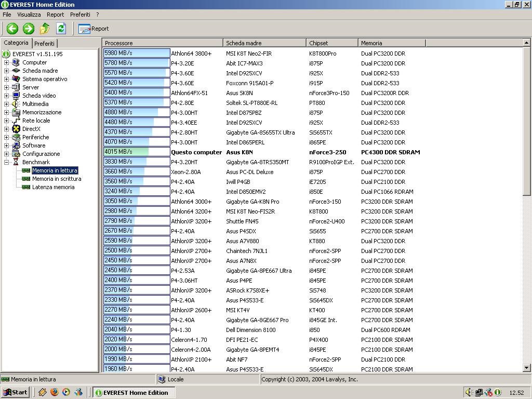
Task: Expand the Multimedia tree node
Action: pos(6,104)
